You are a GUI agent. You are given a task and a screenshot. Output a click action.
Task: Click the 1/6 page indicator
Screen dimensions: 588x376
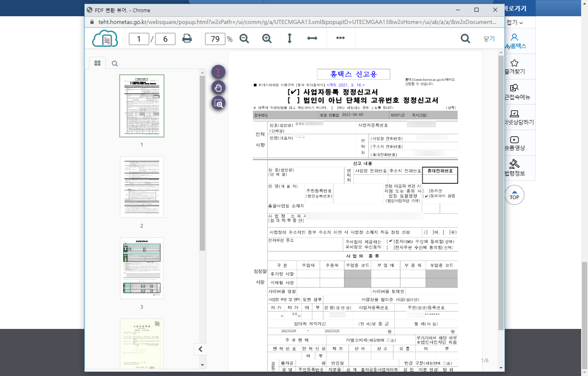[x=485, y=360]
